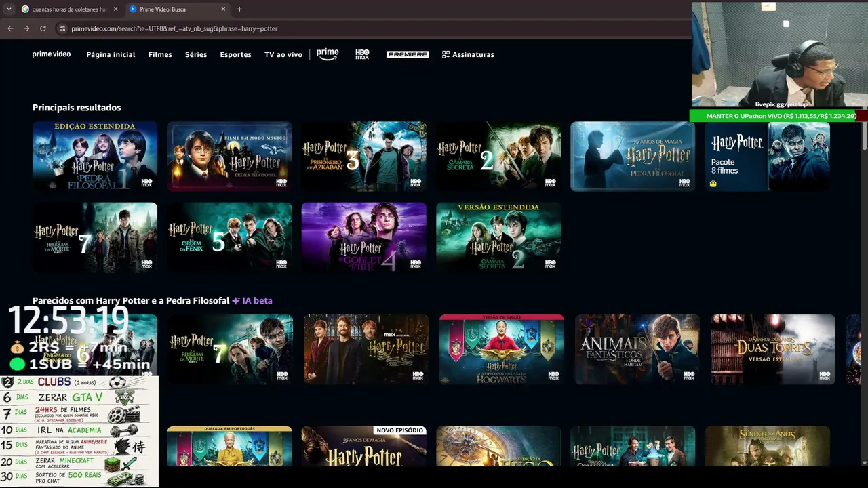Open Câmara Secreta Versão Estendida
Screen dimensions: 868x488
coord(498,237)
